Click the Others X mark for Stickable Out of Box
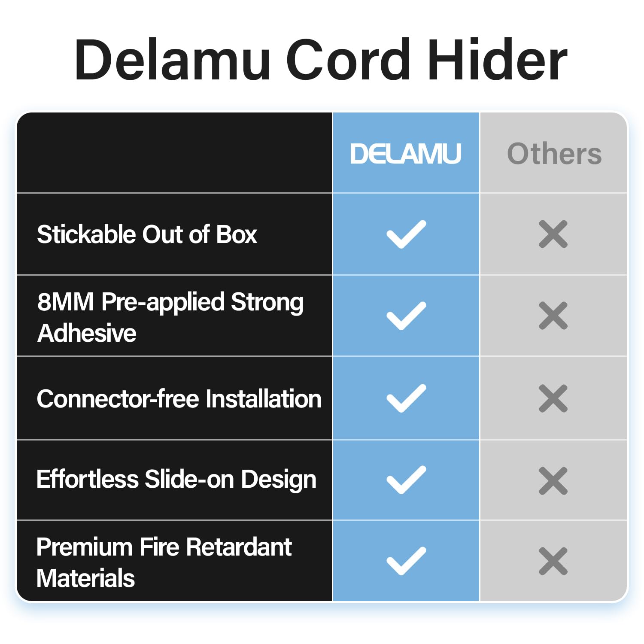 (553, 234)
